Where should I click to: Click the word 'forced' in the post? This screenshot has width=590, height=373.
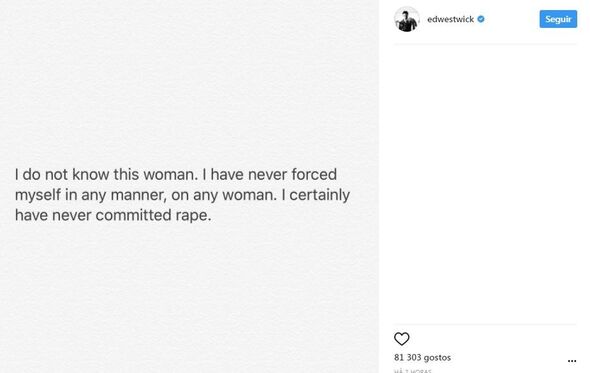click(x=314, y=174)
